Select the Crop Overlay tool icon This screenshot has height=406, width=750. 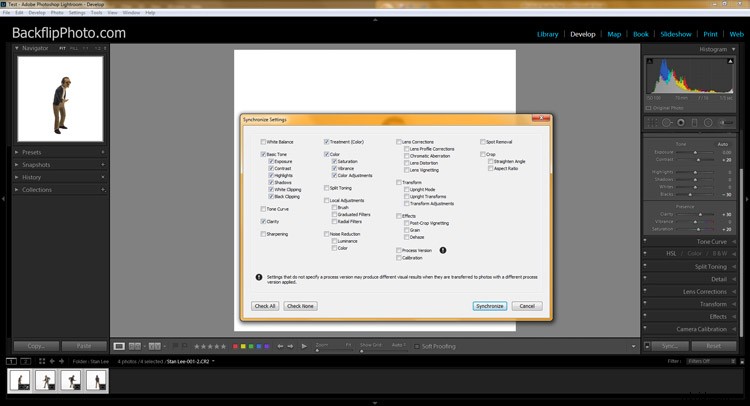coord(652,124)
